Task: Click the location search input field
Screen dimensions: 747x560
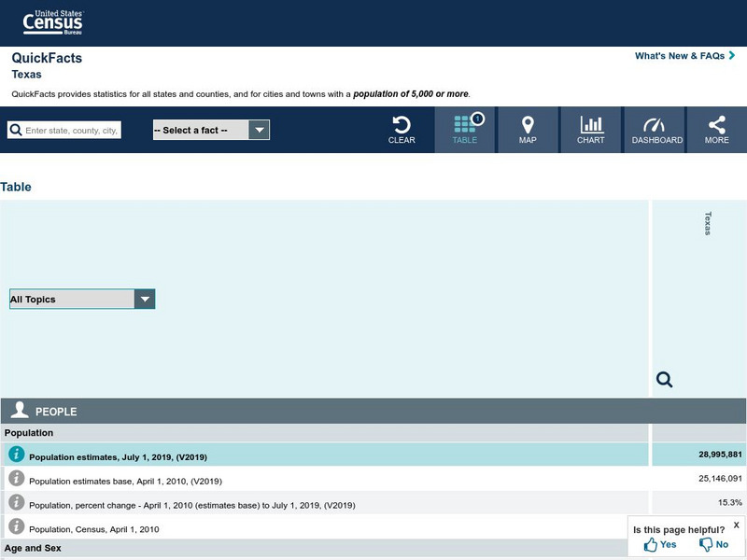Action: [x=64, y=130]
